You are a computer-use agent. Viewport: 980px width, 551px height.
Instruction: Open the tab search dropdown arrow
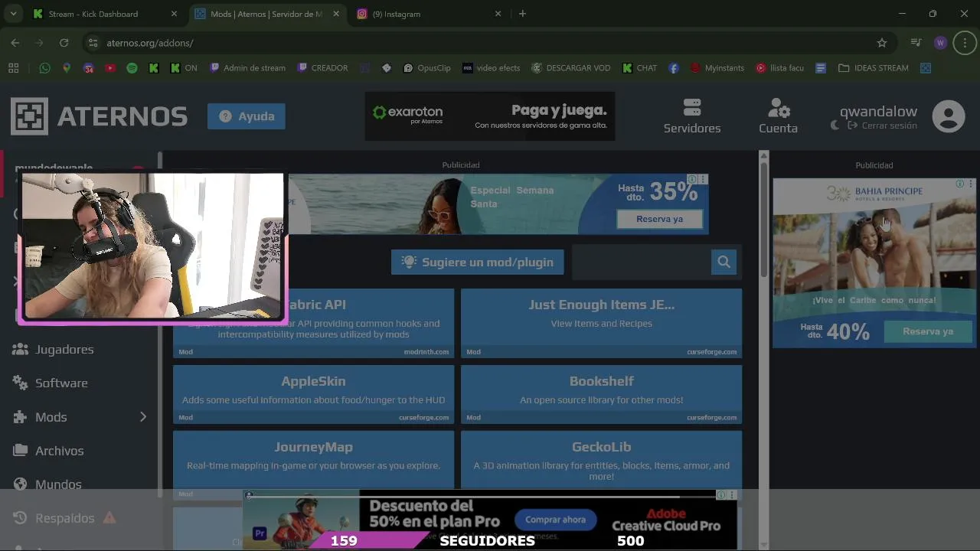coord(13,14)
